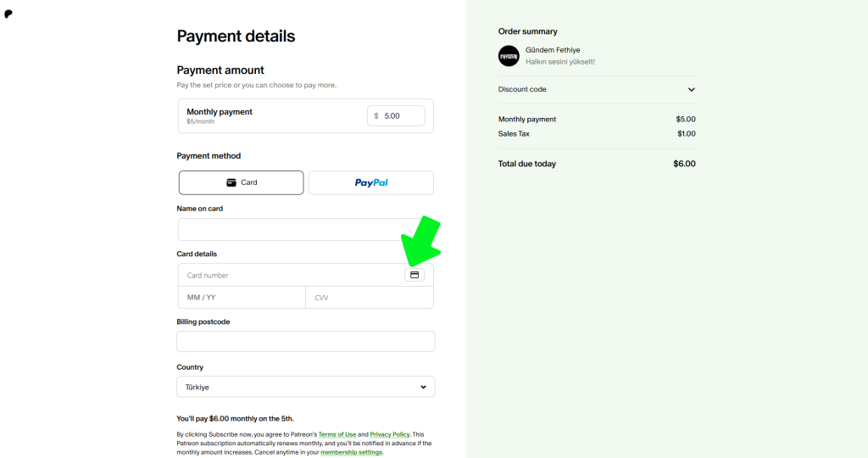Edit the monthly payment amount field
Viewport: 868px width, 458px height.
[398, 116]
